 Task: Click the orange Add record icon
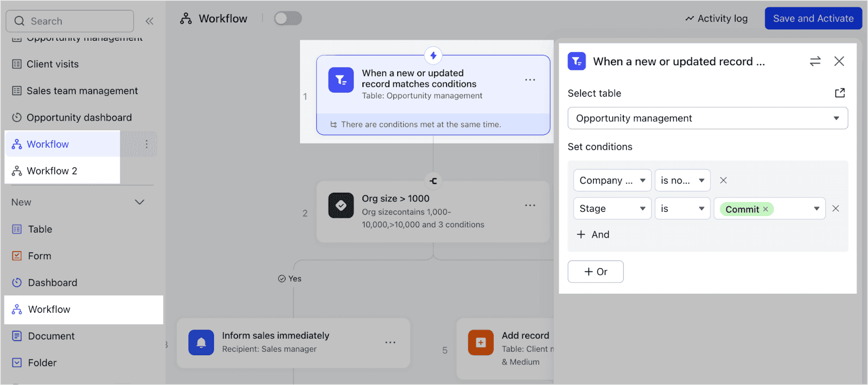pyautogui.click(x=481, y=342)
